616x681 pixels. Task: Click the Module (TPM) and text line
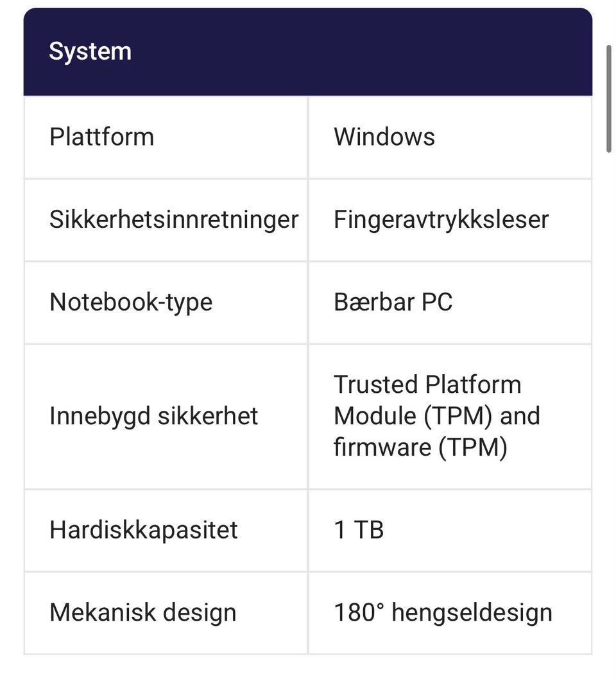pyautogui.click(x=437, y=416)
